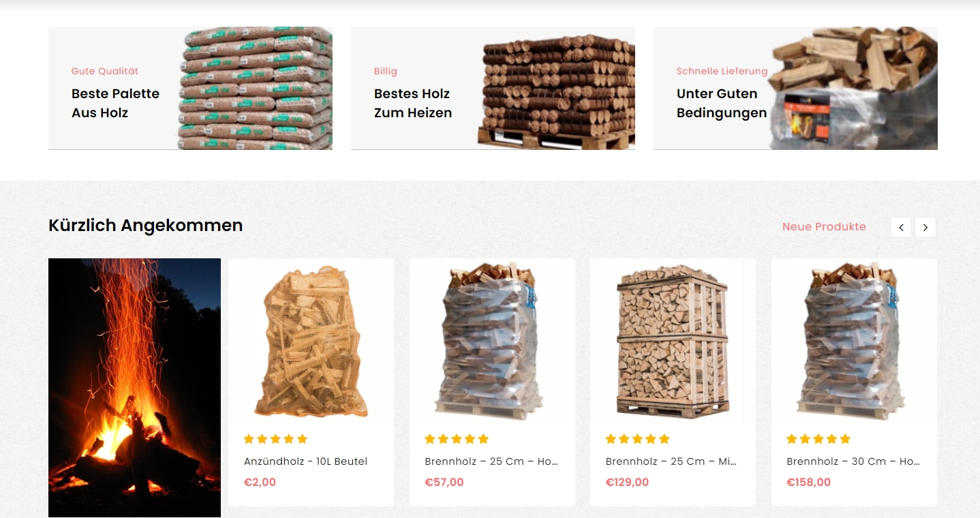
Task: Open the Brennholz – 25 Cm – Mi... title
Action: point(671,461)
